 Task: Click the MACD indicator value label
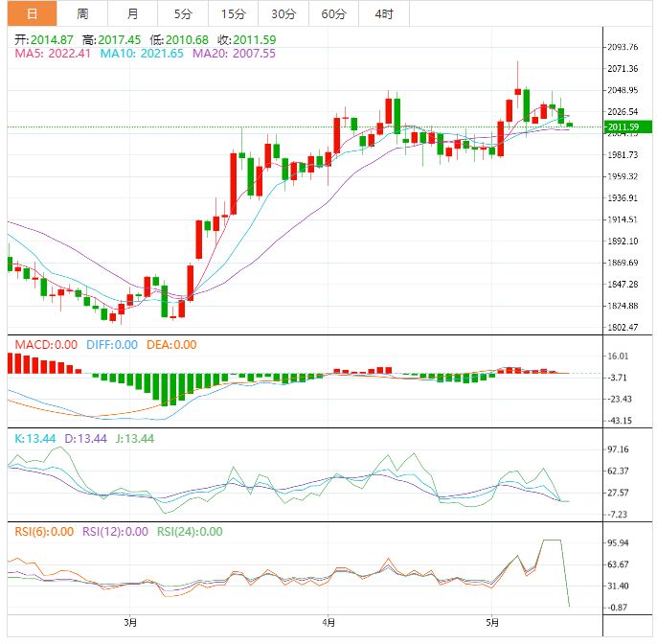pyautogui.click(x=45, y=345)
